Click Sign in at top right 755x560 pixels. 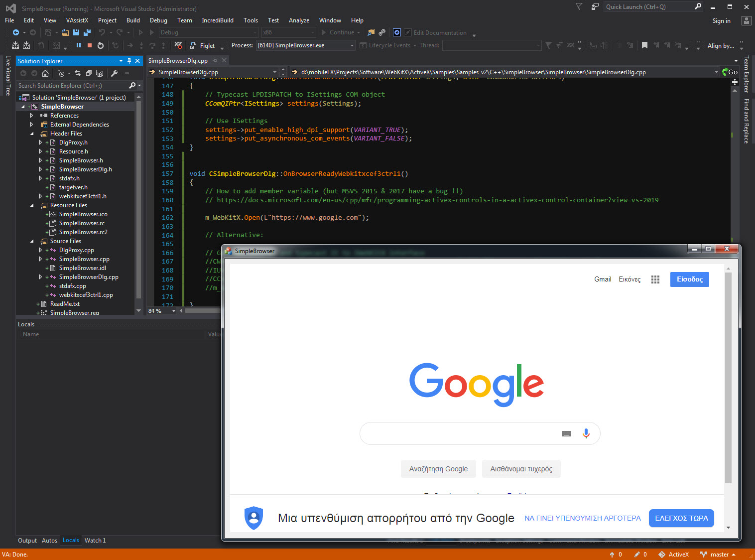(x=721, y=21)
